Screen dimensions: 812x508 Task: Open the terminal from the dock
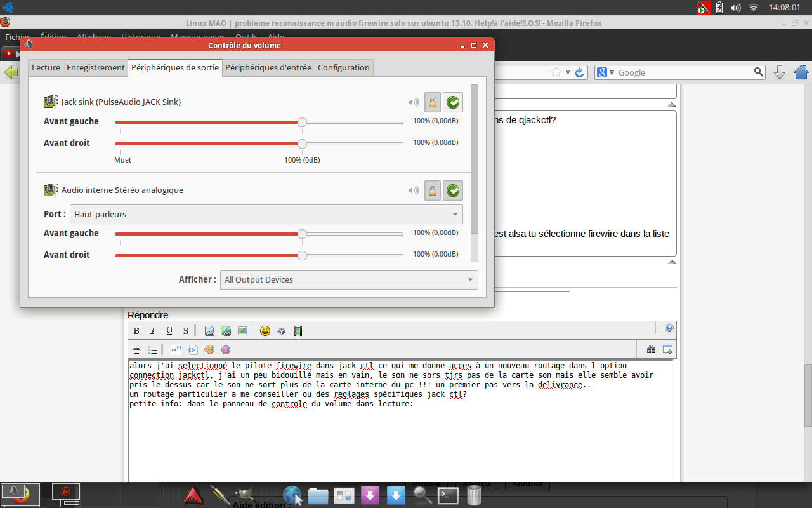pyautogui.click(x=449, y=495)
